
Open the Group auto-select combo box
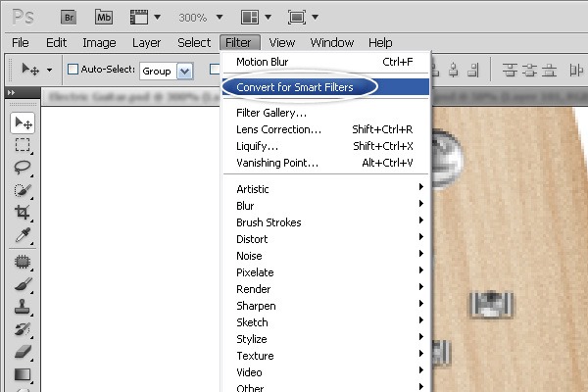pos(167,71)
